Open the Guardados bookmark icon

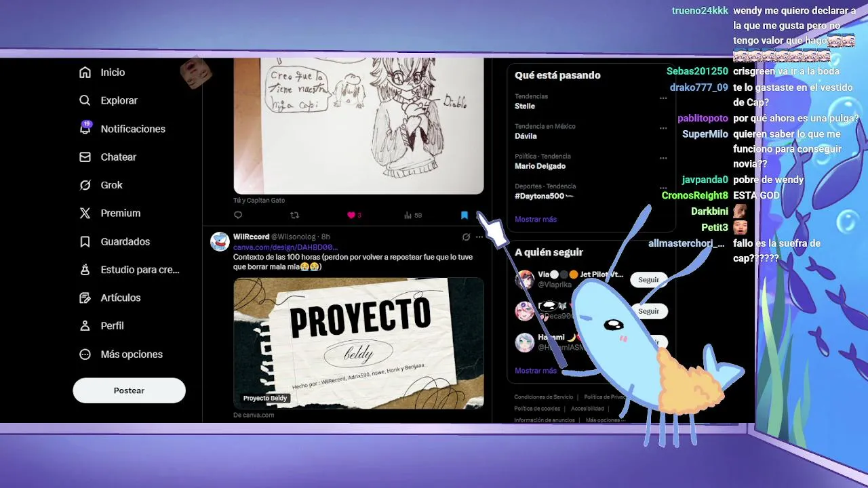click(x=85, y=241)
